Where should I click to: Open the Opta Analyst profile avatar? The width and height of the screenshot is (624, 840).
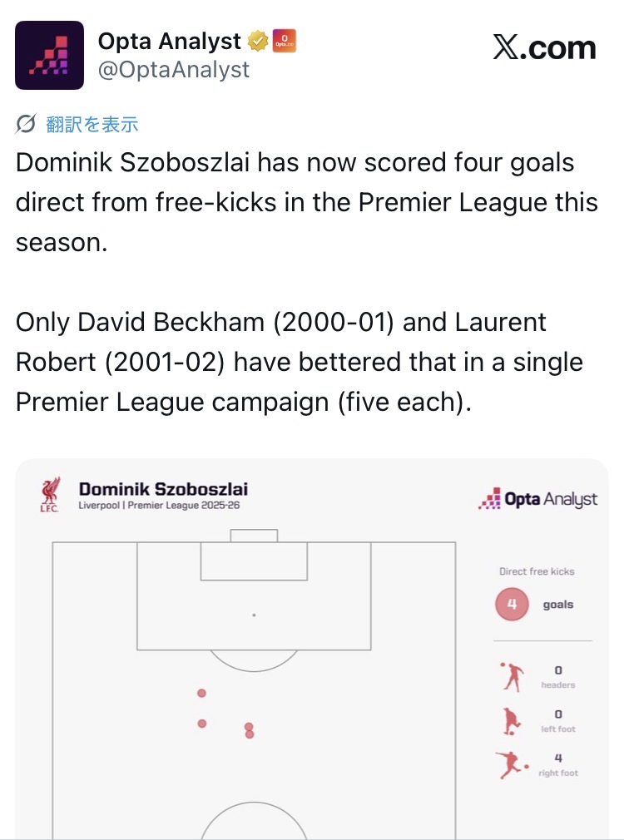point(49,55)
